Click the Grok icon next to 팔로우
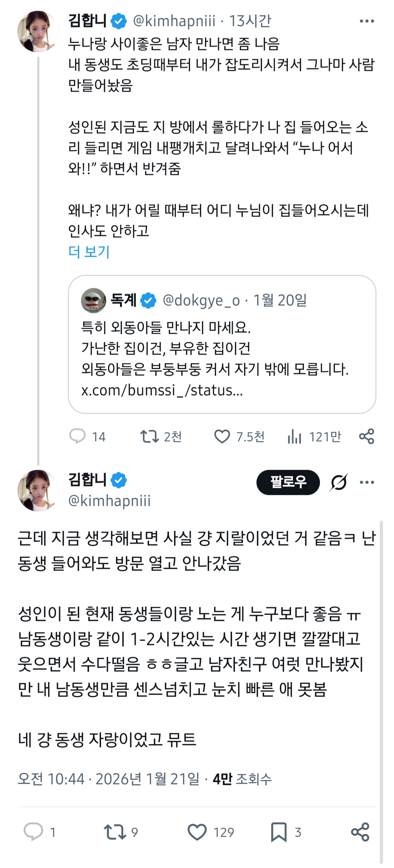This screenshot has width=394, height=868. coord(339,482)
